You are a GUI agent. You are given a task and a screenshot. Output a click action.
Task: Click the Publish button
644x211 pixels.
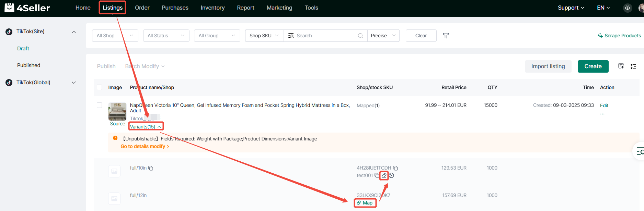click(x=106, y=66)
